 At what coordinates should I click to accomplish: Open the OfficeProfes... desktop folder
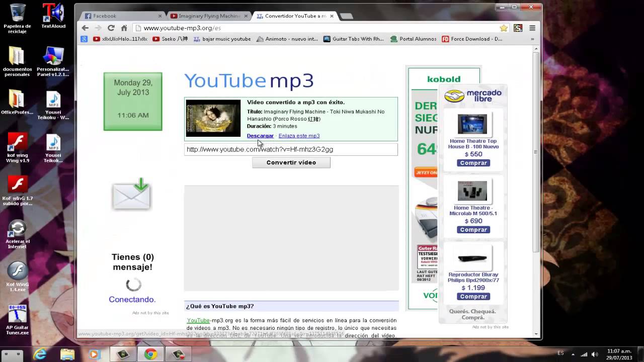pyautogui.click(x=17, y=103)
